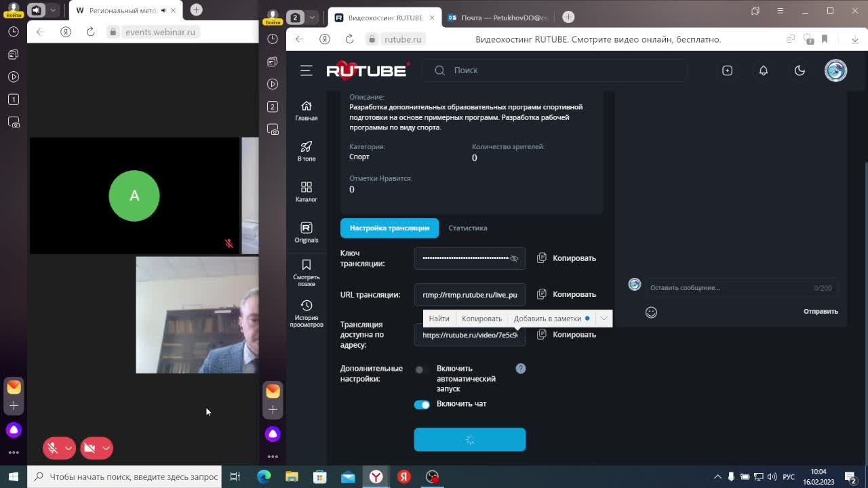Go back in webinar browser window
The width and height of the screenshot is (868, 488).
click(x=39, y=32)
